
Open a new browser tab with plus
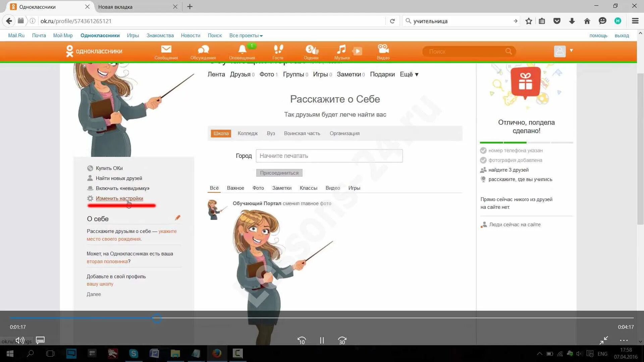click(x=190, y=7)
